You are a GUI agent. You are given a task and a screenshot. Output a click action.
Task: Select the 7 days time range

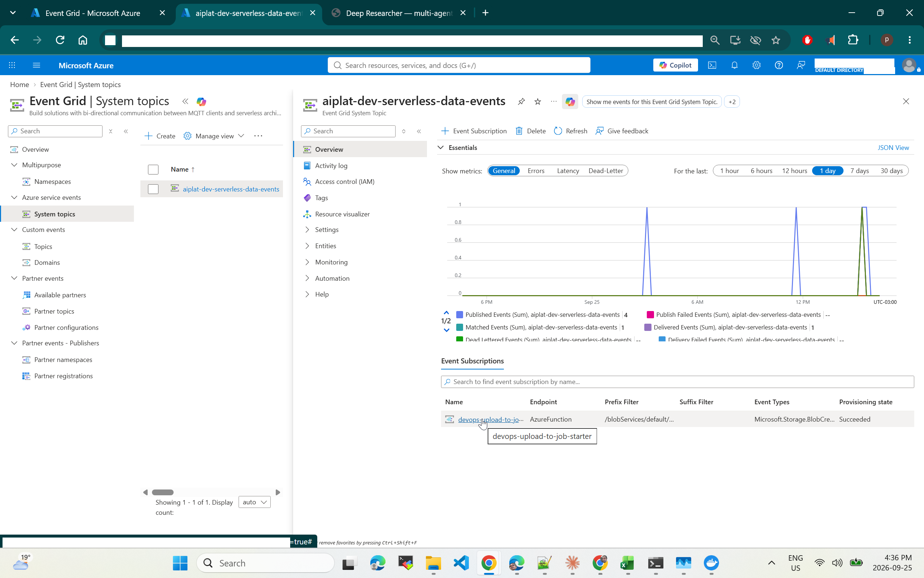(x=859, y=171)
